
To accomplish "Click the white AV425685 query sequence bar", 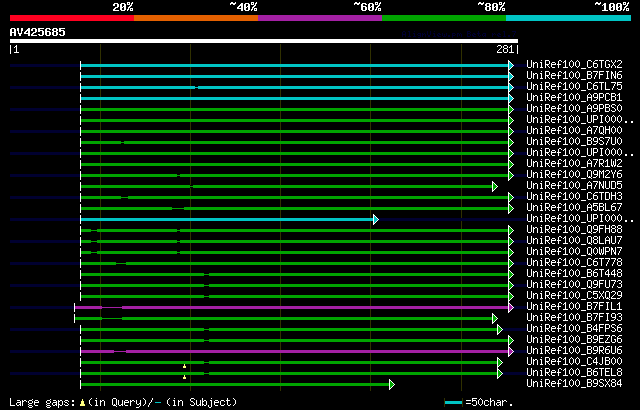I will coord(263,41).
